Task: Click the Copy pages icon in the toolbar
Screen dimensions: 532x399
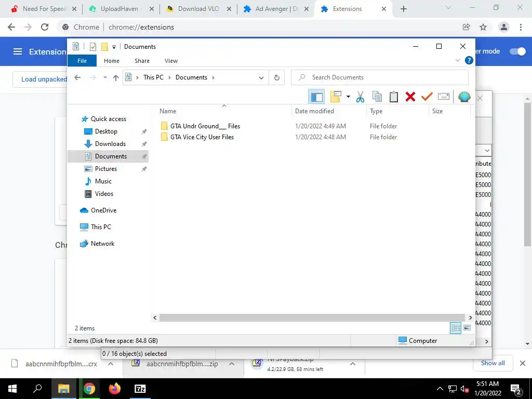Action: pyautogui.click(x=377, y=97)
